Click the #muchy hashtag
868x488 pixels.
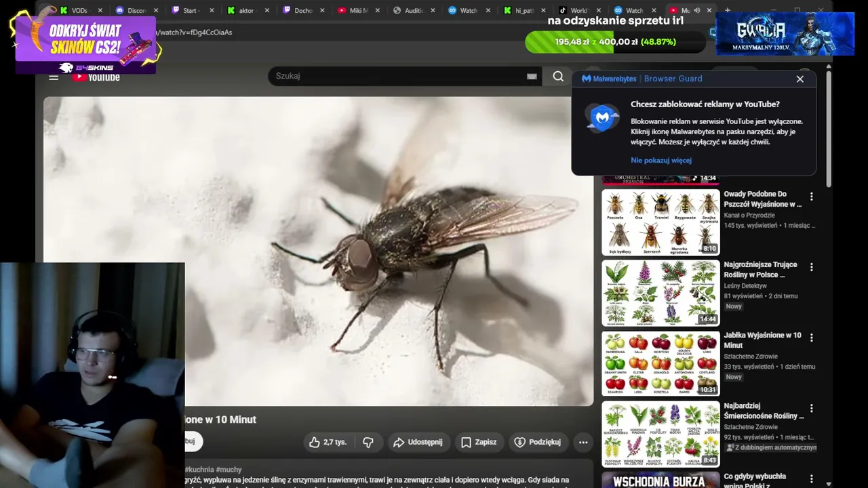[229, 470]
